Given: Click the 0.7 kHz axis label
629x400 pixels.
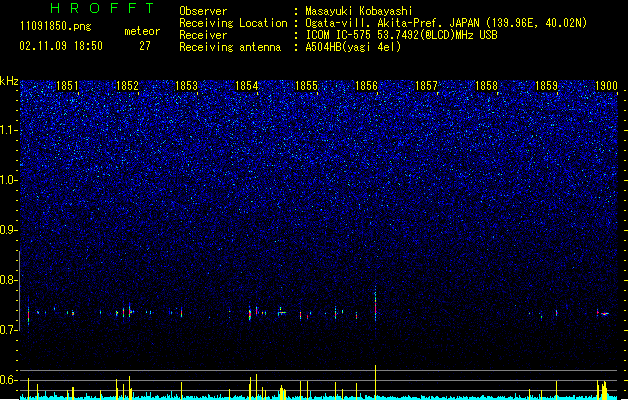Looking at the screenshot, I should (9, 330).
